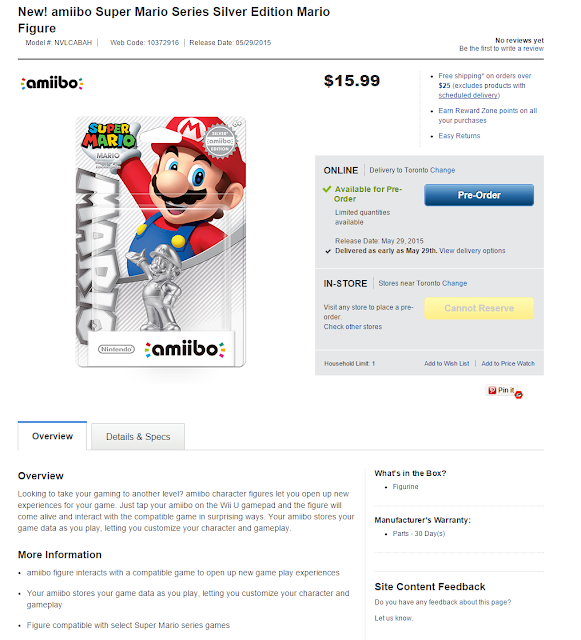Click Earn Reward Zone points link

(488, 116)
